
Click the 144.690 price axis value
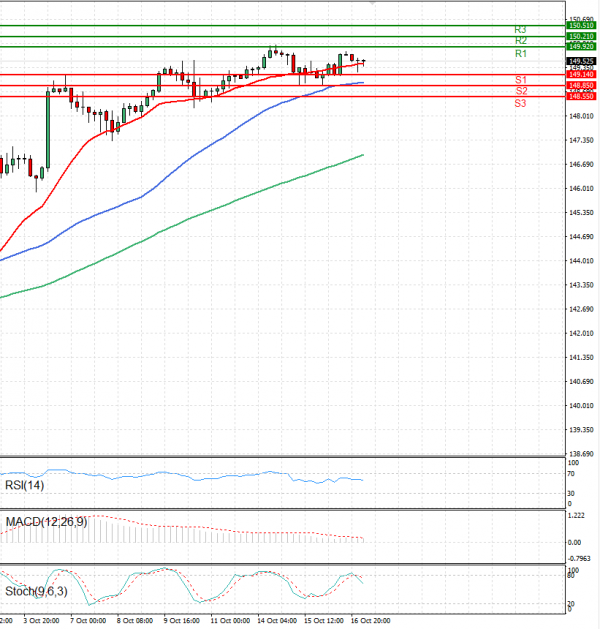point(581,237)
